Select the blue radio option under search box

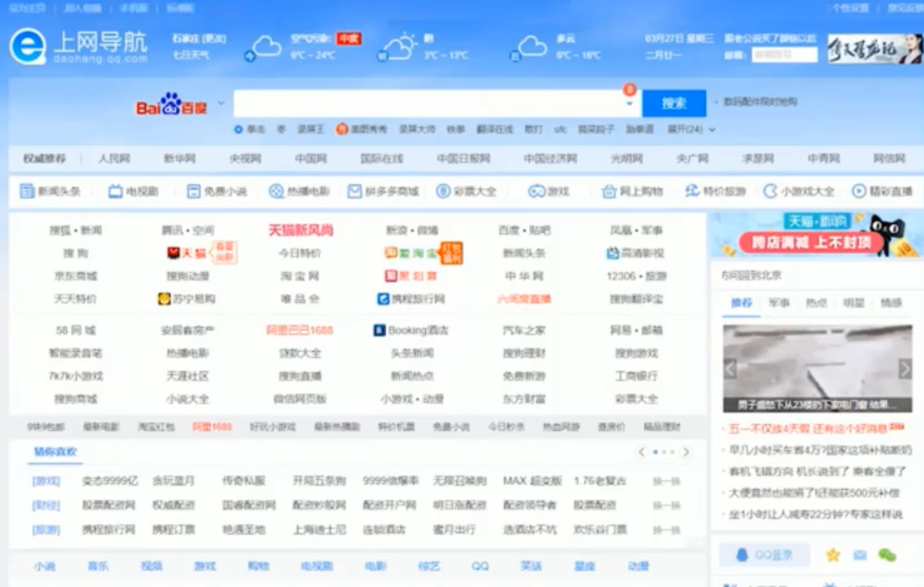[x=239, y=130]
